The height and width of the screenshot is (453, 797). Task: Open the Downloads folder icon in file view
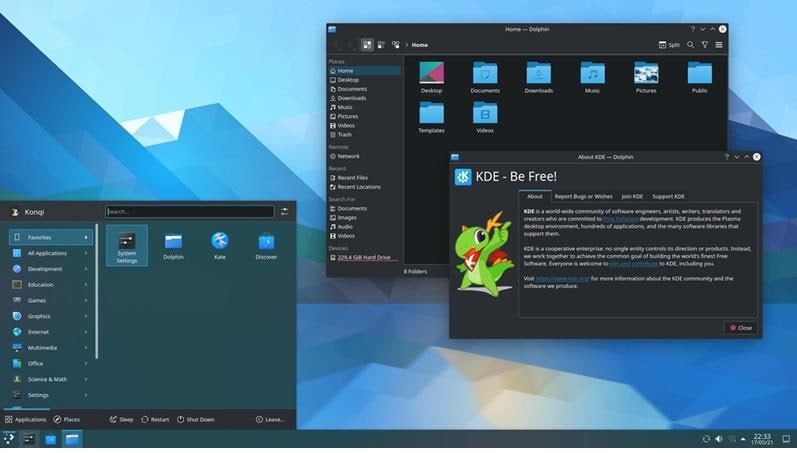coord(539,77)
